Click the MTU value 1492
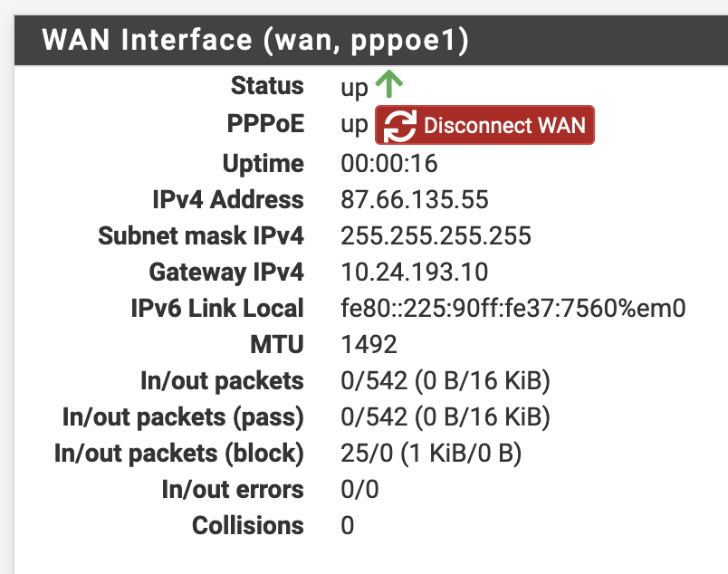The width and height of the screenshot is (728, 574). coord(369,345)
